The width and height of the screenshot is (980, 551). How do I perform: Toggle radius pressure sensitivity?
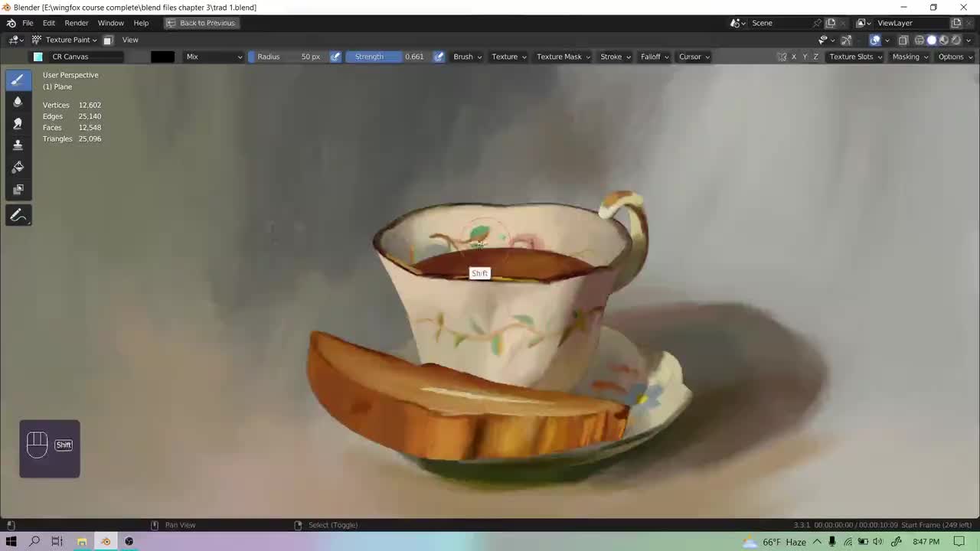coord(335,57)
